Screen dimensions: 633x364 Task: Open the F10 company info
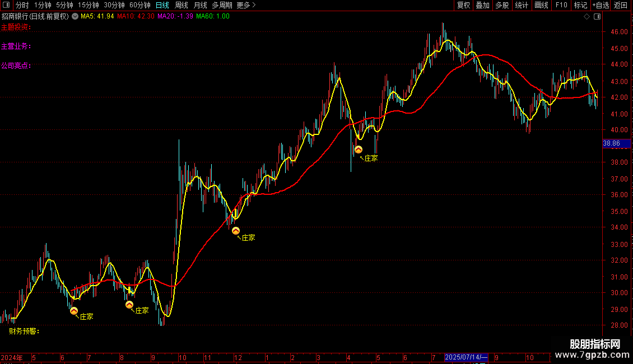point(561,5)
